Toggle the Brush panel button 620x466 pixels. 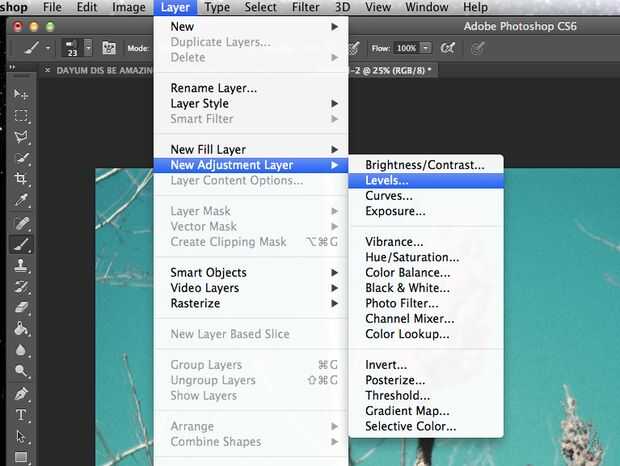108,48
